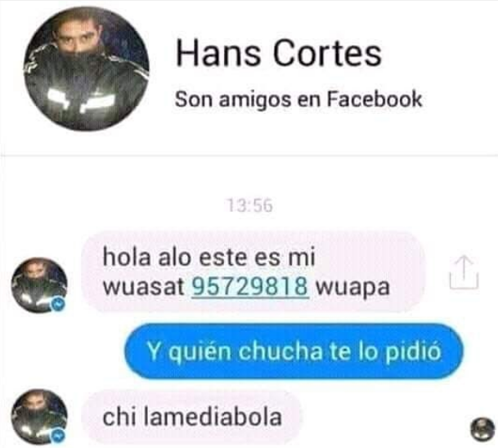Image resolution: width=498 pixels, height=448 pixels.
Task: Open Hans Cortes large profile photo
Action: pyautogui.click(x=87, y=69)
